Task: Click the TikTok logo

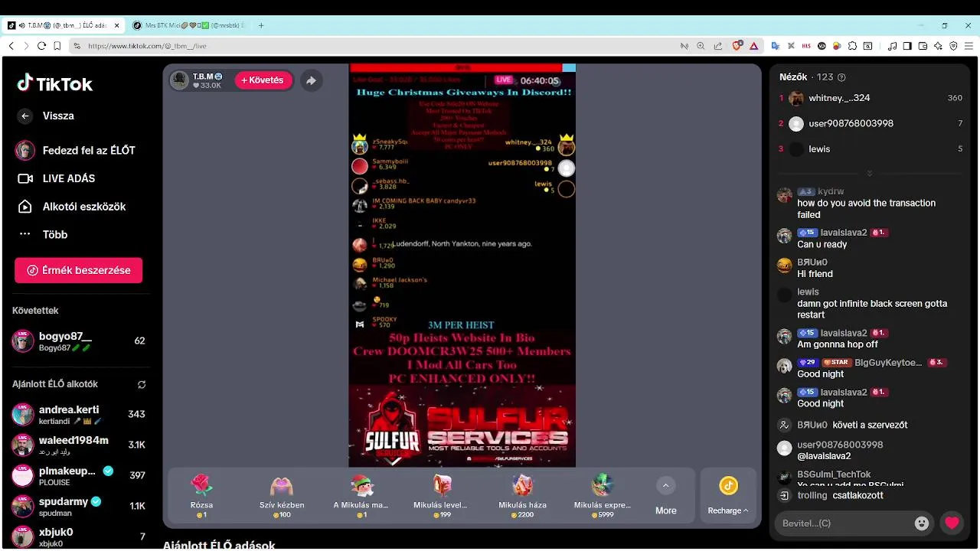Action: point(55,83)
